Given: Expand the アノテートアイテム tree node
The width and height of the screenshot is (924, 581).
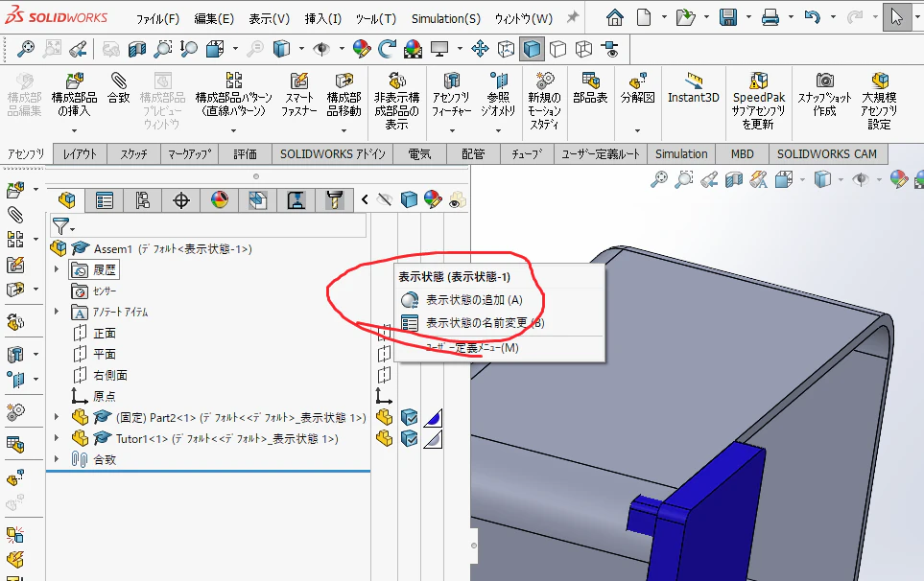Looking at the screenshot, I should pyautogui.click(x=57, y=312).
